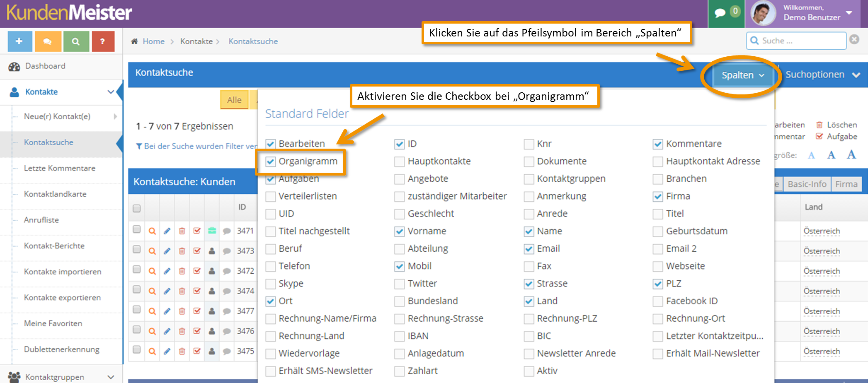Go to Home breadcrumb link
Image resolution: width=868 pixels, height=383 pixels.
pos(153,41)
